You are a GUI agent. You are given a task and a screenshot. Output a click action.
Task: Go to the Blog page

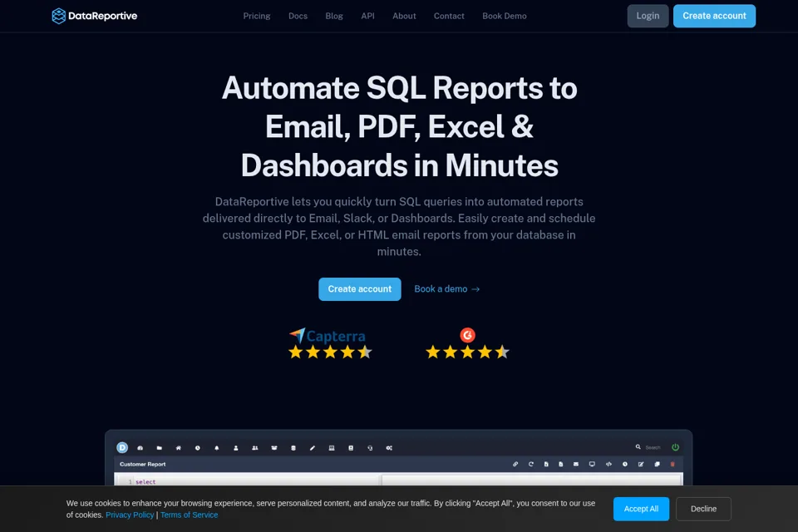click(334, 16)
